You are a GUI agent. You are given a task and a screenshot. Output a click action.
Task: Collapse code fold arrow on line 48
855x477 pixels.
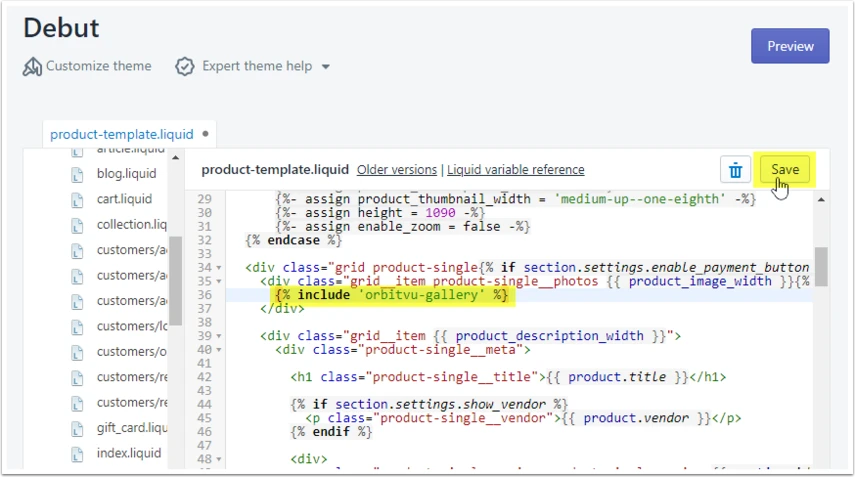pyautogui.click(x=219, y=459)
